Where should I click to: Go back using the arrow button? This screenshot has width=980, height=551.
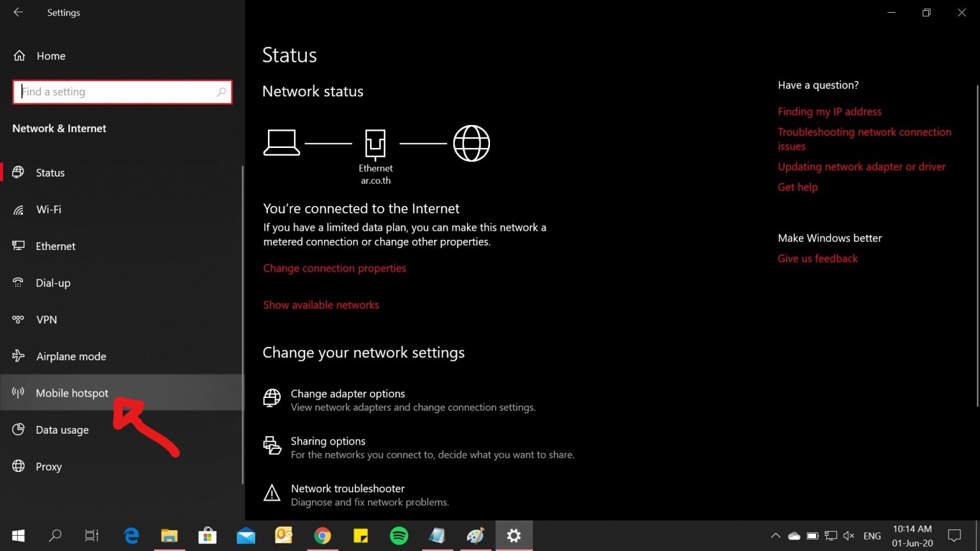tap(17, 12)
